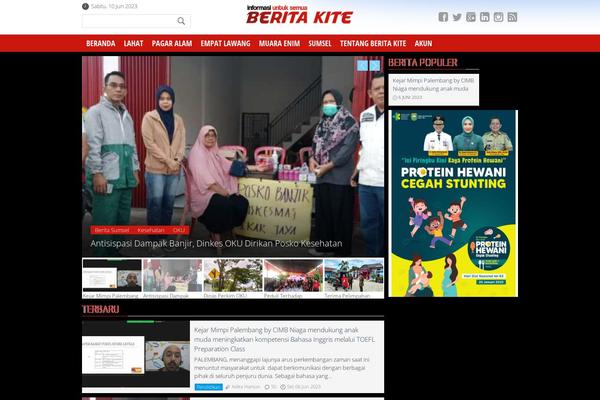Click the Kesehatan category tag
This screenshot has width=600, height=400.
pos(151,230)
